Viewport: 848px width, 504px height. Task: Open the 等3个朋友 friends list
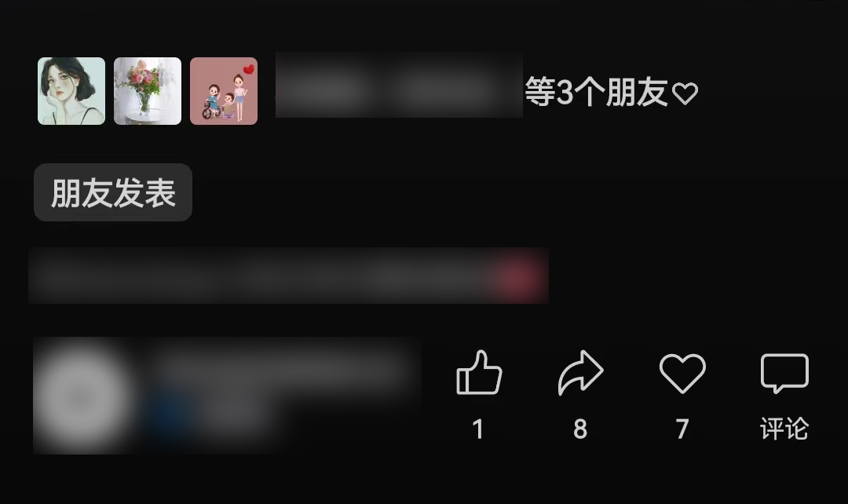[x=596, y=93]
